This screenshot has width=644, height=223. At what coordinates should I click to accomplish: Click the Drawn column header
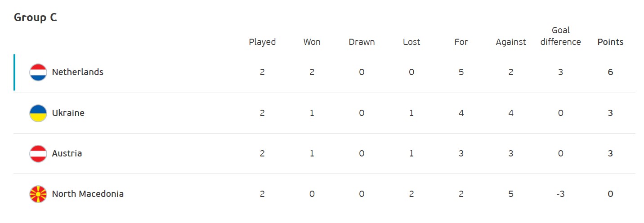362,42
